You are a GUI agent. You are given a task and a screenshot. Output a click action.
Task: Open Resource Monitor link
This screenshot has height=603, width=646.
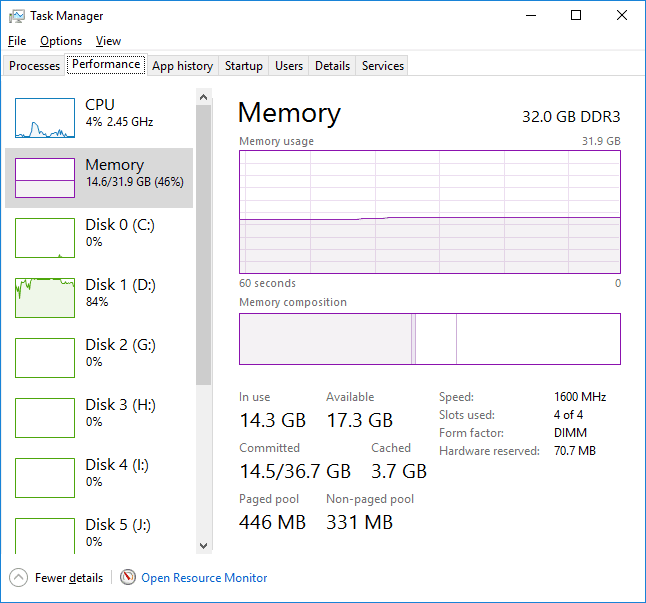point(204,578)
